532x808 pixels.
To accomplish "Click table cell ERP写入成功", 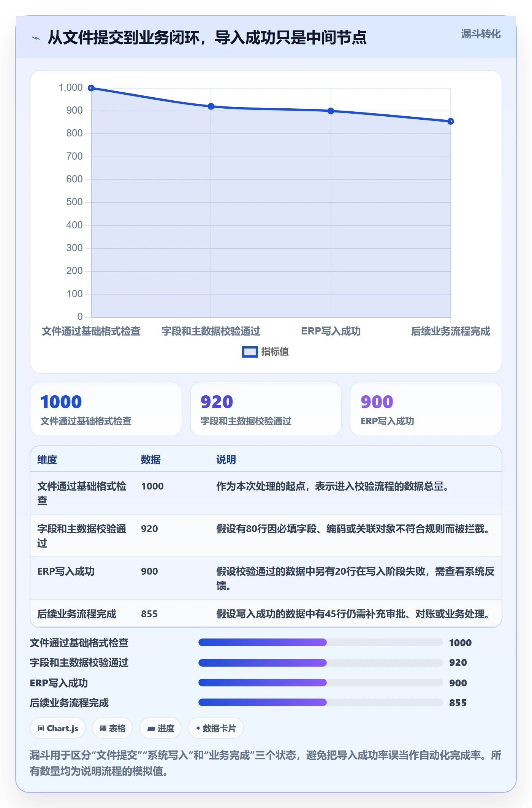I will tap(66, 572).
